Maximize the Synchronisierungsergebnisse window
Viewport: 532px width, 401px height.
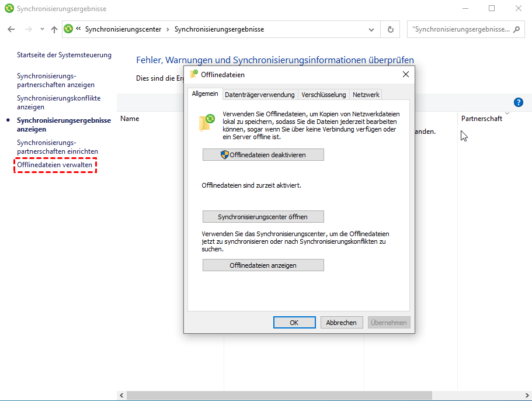tap(492, 9)
